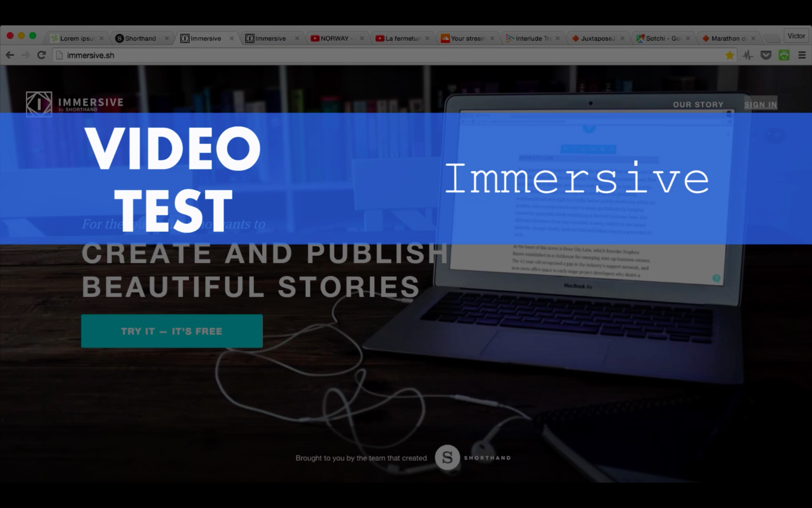
Task: Open a new blank tab
Action: (772, 38)
